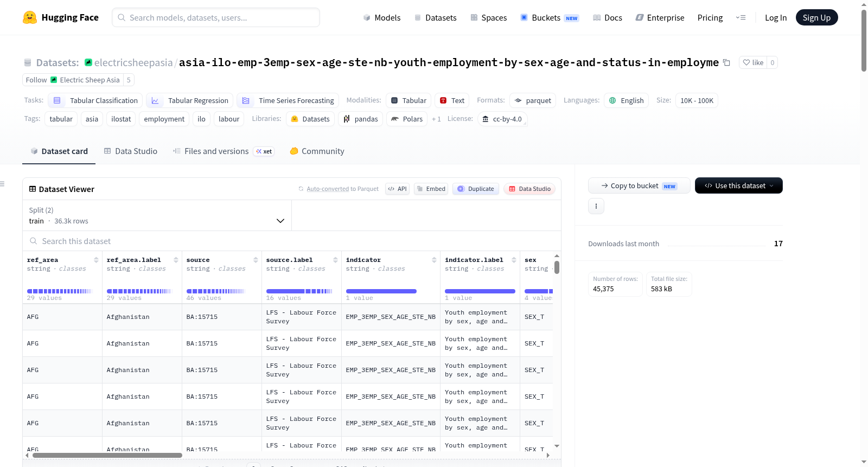Click the table vertical scrollbar thumb
868x467 pixels.
pyautogui.click(x=557, y=267)
